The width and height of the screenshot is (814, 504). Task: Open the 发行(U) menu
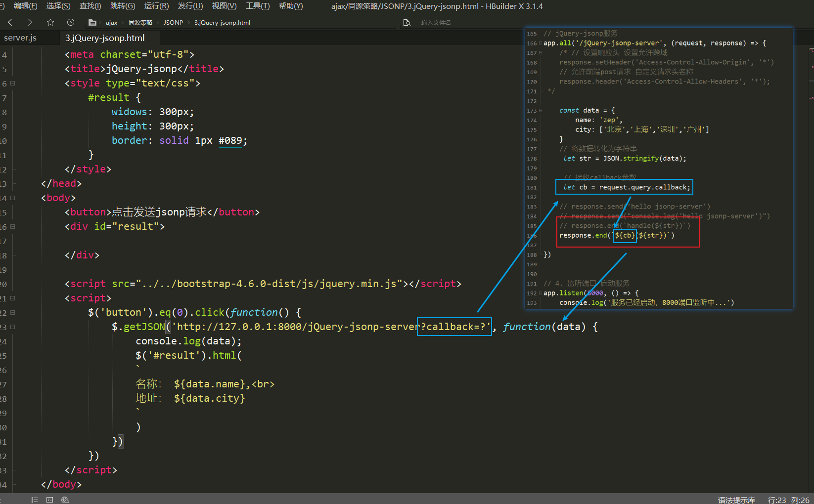tap(190, 6)
